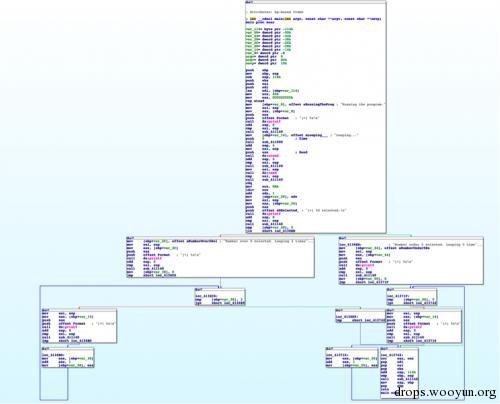
Task: Click title icons of the 'Number under 5' block
Action: [x=343, y=238]
